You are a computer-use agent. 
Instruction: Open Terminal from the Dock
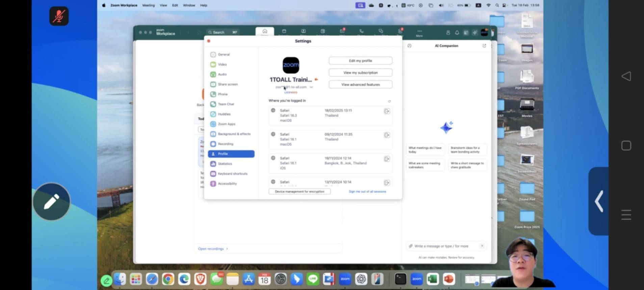click(401, 279)
